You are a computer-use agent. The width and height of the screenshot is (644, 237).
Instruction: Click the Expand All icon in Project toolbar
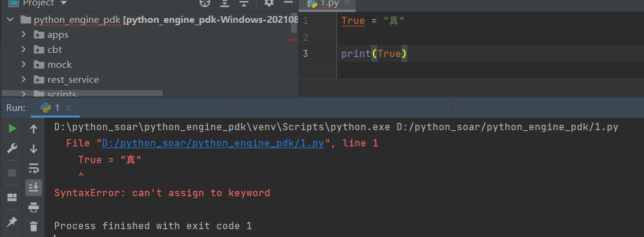click(225, 3)
